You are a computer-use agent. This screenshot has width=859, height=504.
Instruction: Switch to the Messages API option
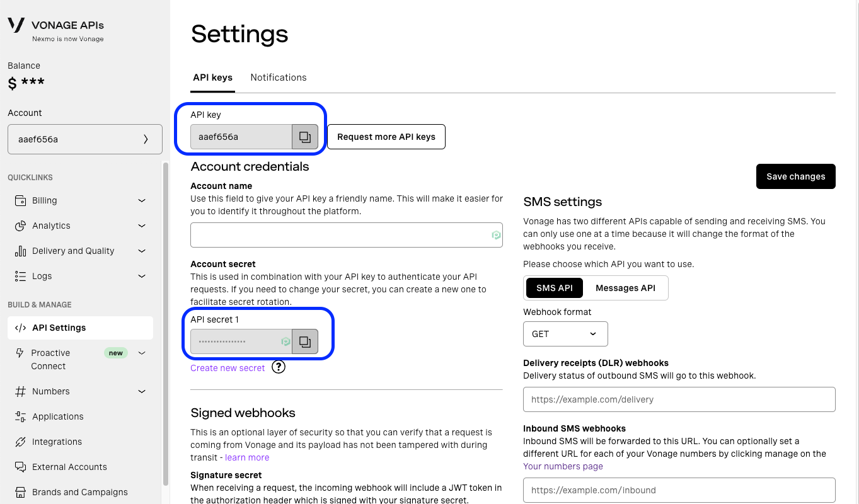[x=625, y=288]
